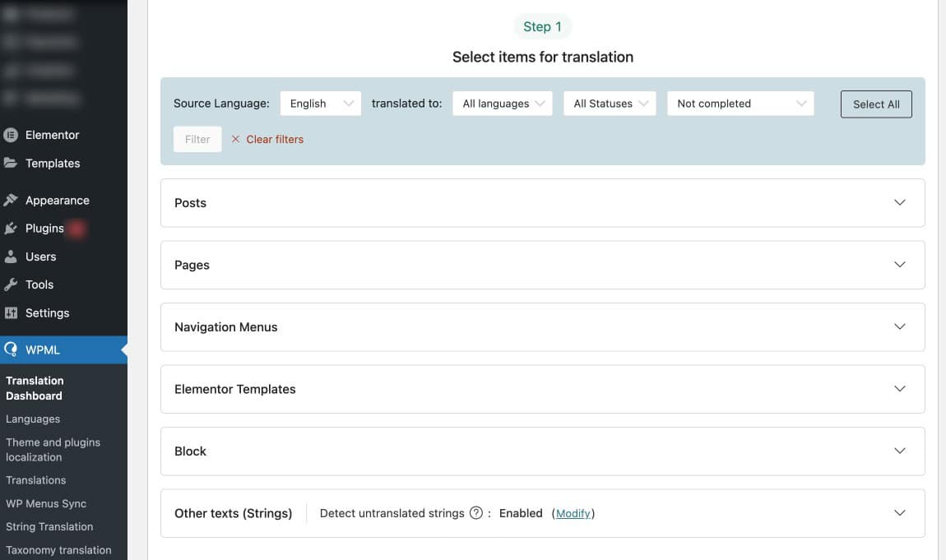Click the Settings sliders icon
Viewport: 946px width, 560px height.
10,312
